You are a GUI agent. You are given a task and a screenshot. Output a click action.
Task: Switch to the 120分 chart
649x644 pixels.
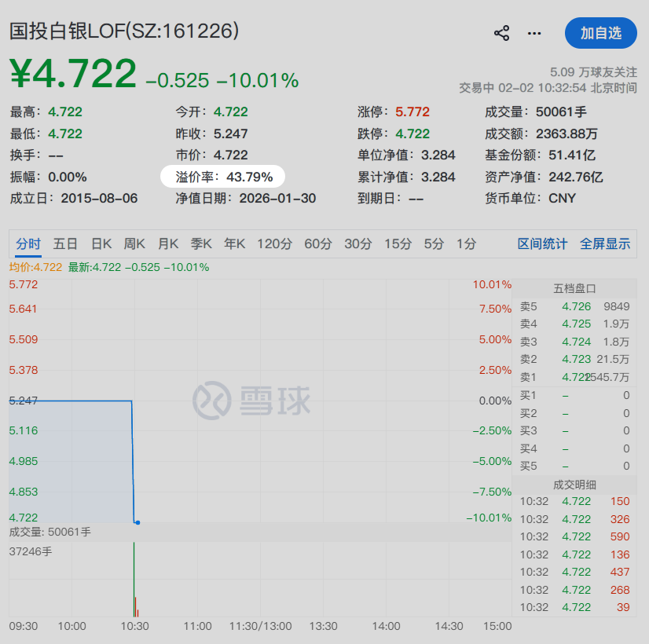pyautogui.click(x=274, y=243)
